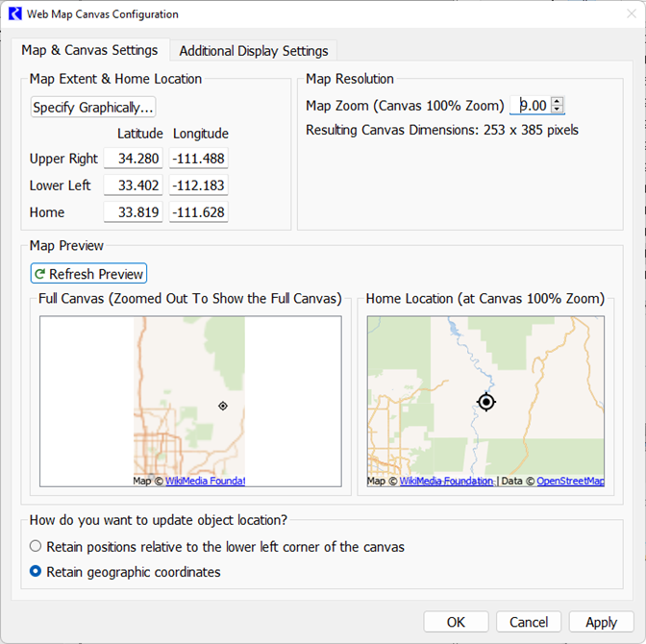Image resolution: width=646 pixels, height=644 pixels.
Task: Open WikiMedia Foundation link under Full Canvas preview
Action: (x=205, y=481)
